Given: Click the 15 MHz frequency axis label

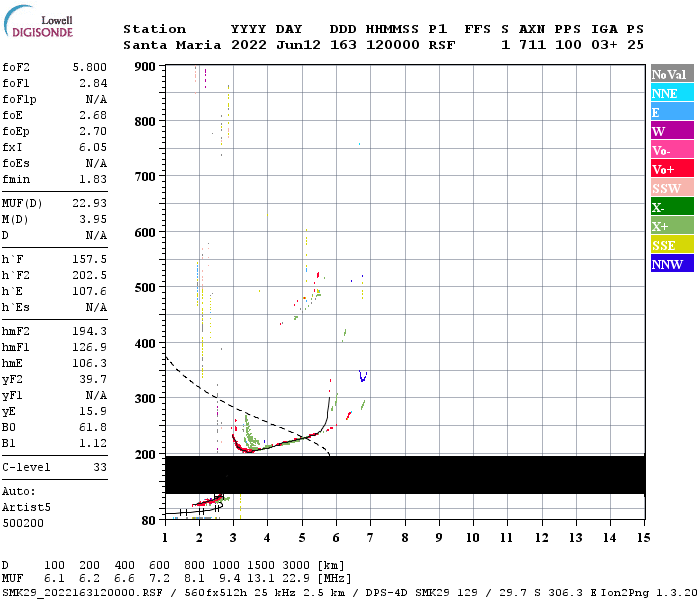Looking at the screenshot, I should (643, 538).
